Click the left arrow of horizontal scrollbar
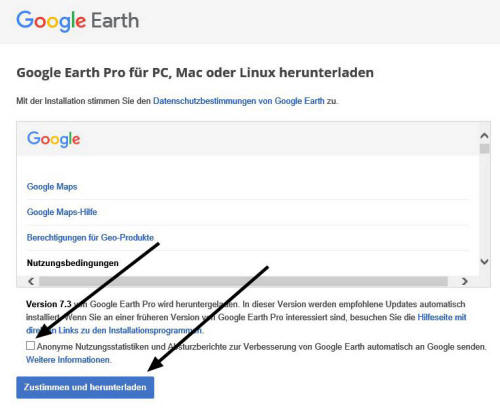The width and height of the screenshot is (500, 415). pos(31,281)
